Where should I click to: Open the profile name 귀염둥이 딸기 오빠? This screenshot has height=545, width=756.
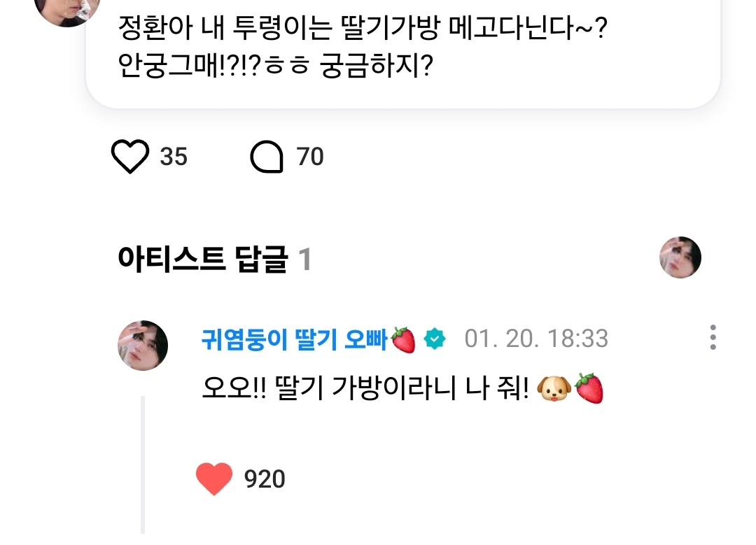coord(294,339)
